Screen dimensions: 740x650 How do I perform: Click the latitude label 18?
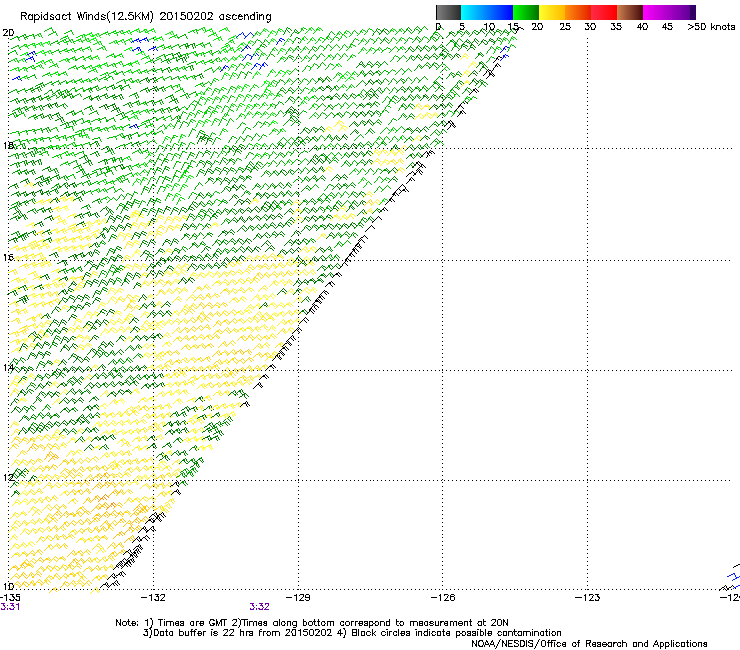(x=8, y=145)
